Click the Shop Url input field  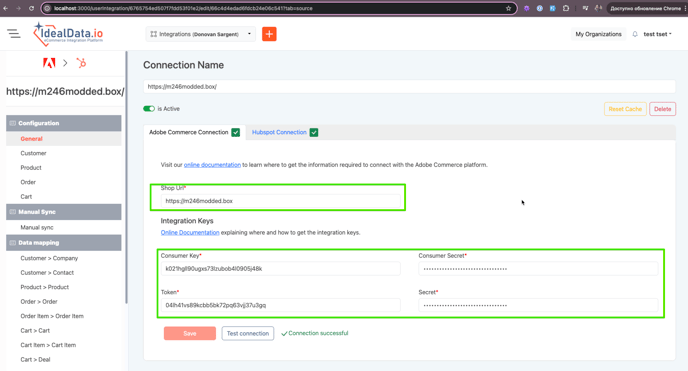[x=280, y=201]
